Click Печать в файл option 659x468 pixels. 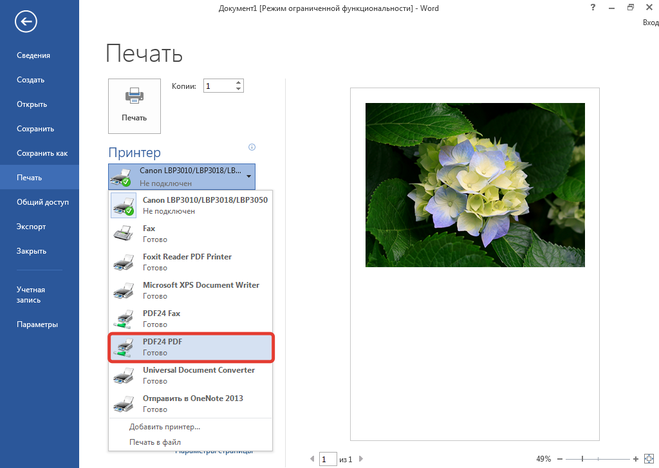155,442
